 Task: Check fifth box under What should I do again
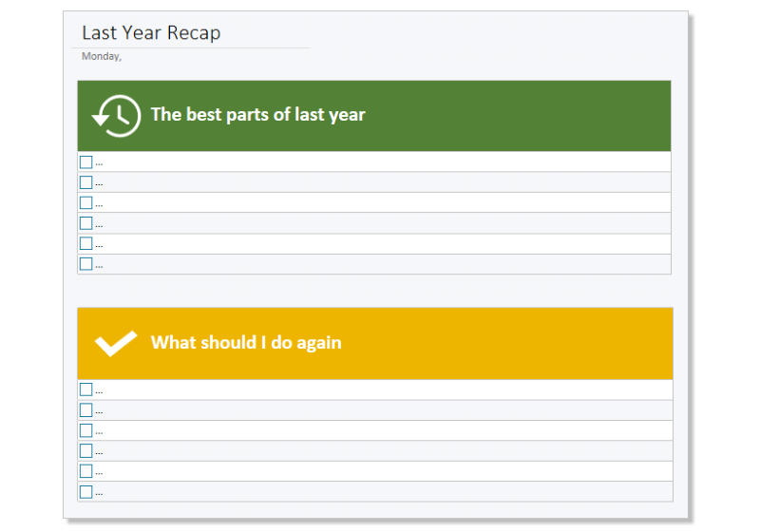(x=85, y=471)
